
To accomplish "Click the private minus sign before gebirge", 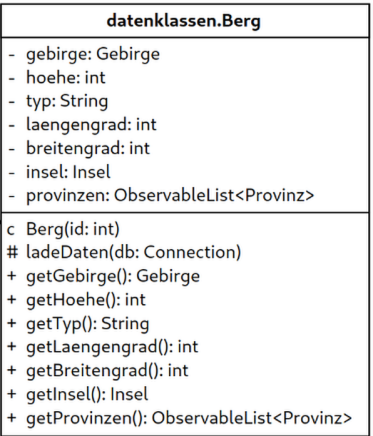I will (x=12, y=55).
